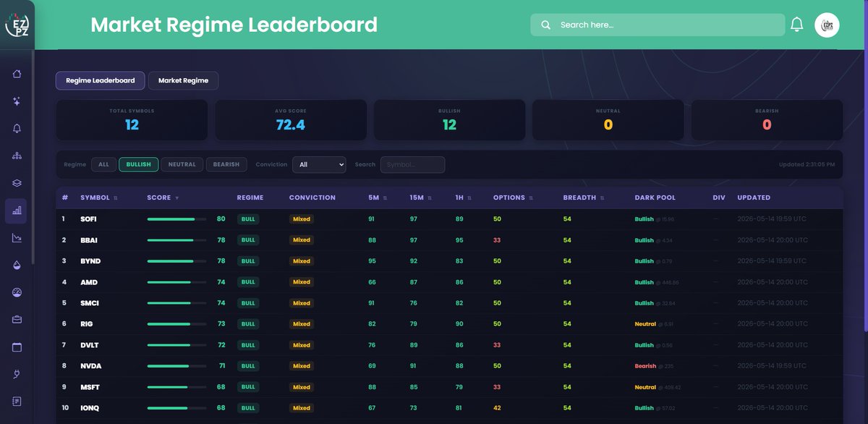This screenshot has width=868, height=424.
Task: Open the document notes sidebar icon
Action: (17, 401)
